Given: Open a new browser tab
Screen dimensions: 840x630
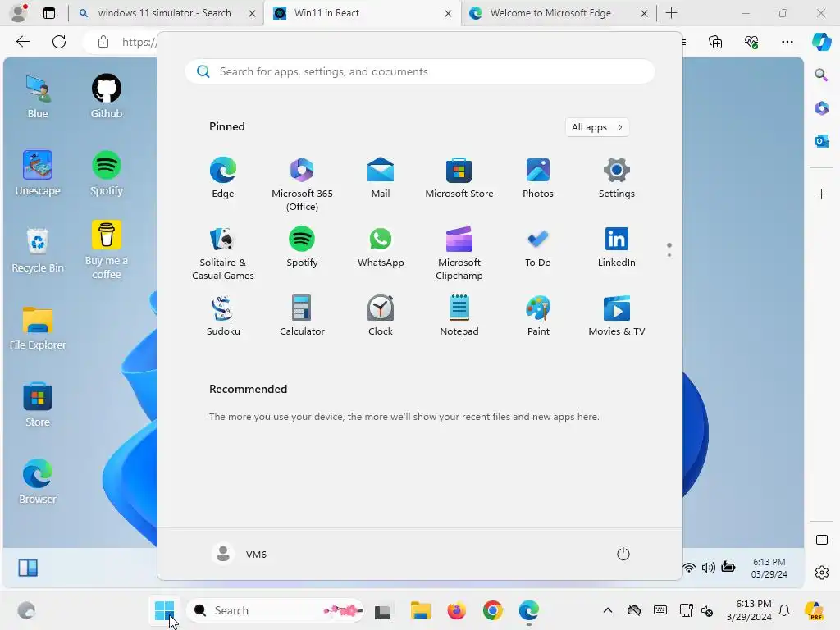Looking at the screenshot, I should click(671, 13).
